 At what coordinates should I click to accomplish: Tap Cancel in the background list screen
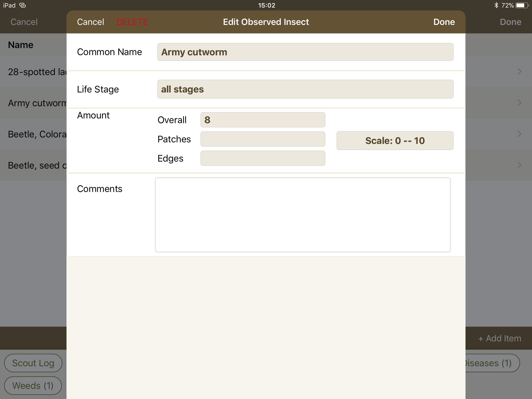[x=24, y=22]
